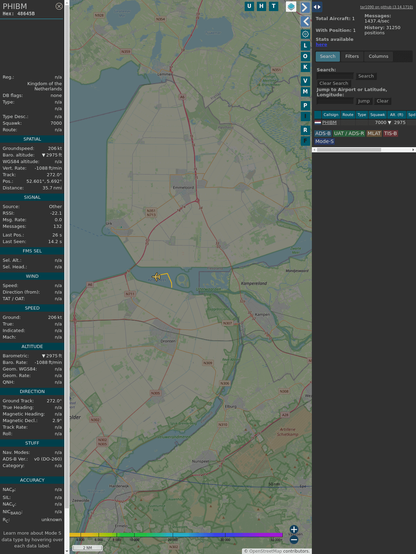The height and width of the screenshot is (554, 416).
Task: Click the Vert. Rate -1088 ft/min value
Action: 48,168
